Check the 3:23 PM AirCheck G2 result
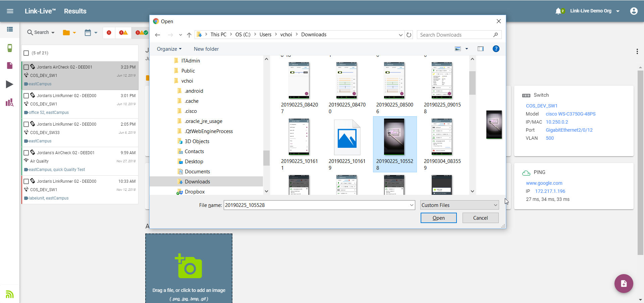Image resolution: width=644 pixels, height=303 pixels. [26, 67]
